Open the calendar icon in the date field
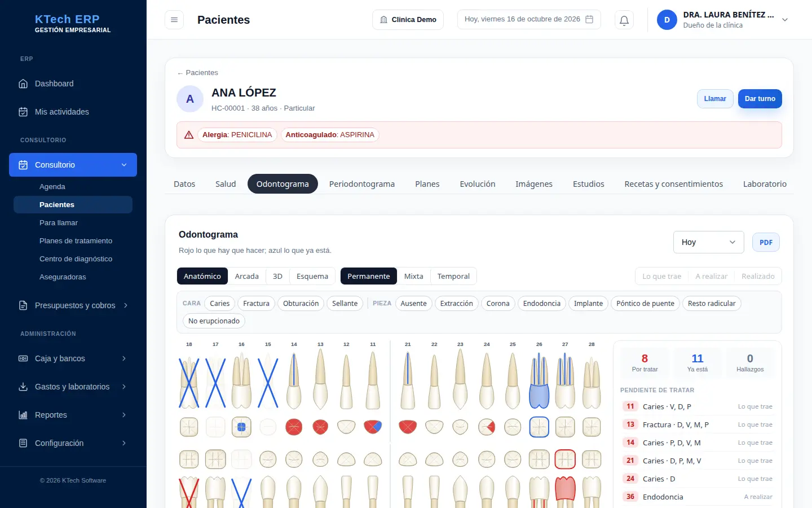 (589, 19)
